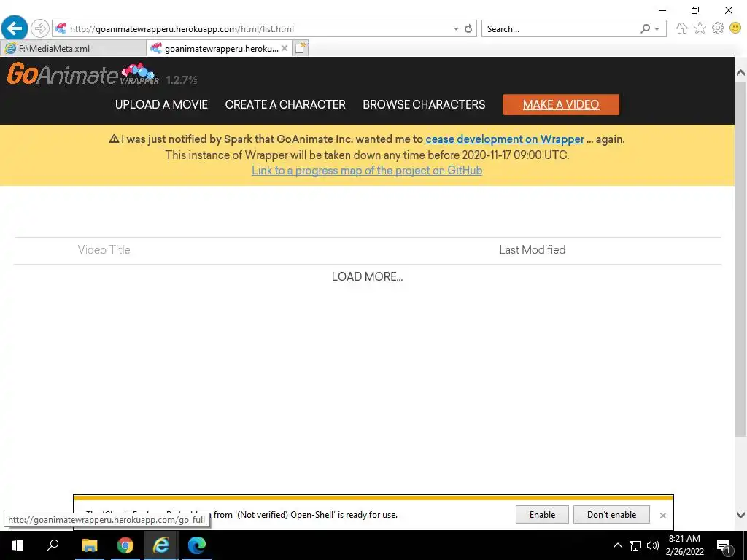This screenshot has width=747, height=560.
Task: Click the page scrollbar down arrow
Action: click(741, 515)
